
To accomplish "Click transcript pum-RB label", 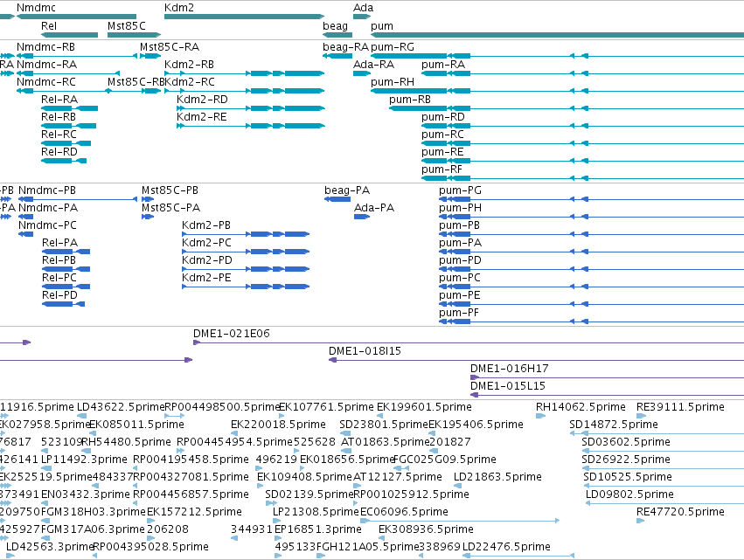I will pyautogui.click(x=410, y=99).
